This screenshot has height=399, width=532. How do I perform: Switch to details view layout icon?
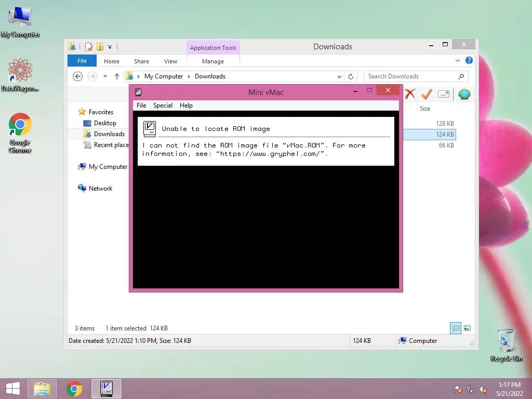coord(456,328)
